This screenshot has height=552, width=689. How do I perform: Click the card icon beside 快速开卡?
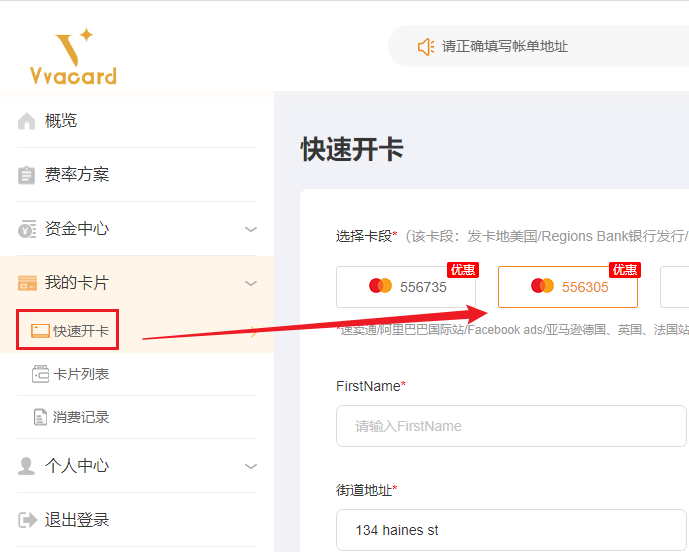(40, 330)
